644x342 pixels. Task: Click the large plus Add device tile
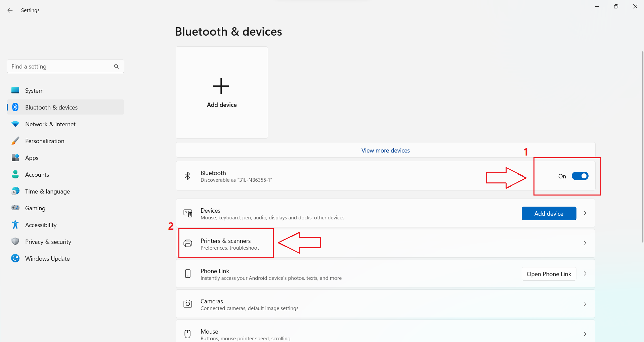point(222,92)
